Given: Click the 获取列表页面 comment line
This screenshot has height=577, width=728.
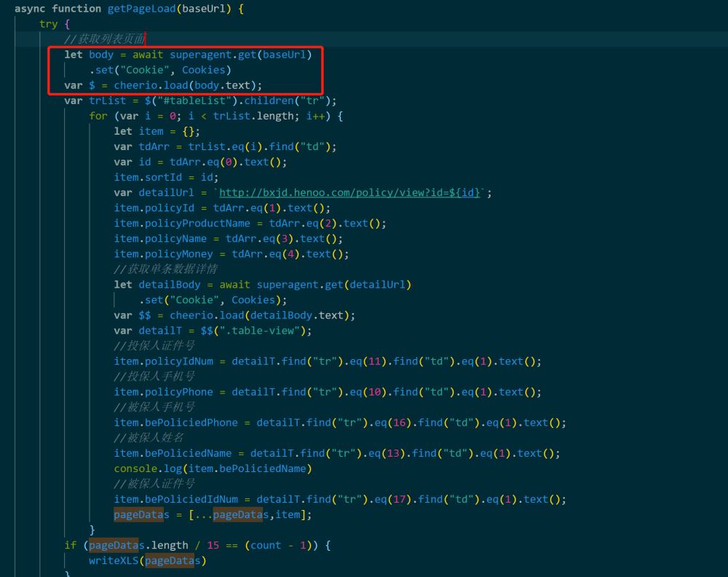Looking at the screenshot, I should coord(105,39).
